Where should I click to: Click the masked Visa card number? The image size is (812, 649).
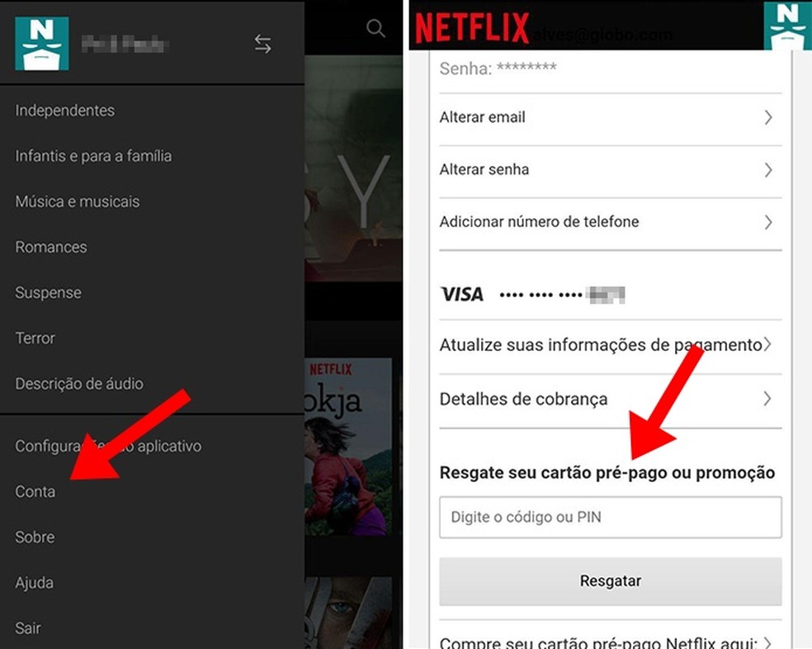coord(562,295)
